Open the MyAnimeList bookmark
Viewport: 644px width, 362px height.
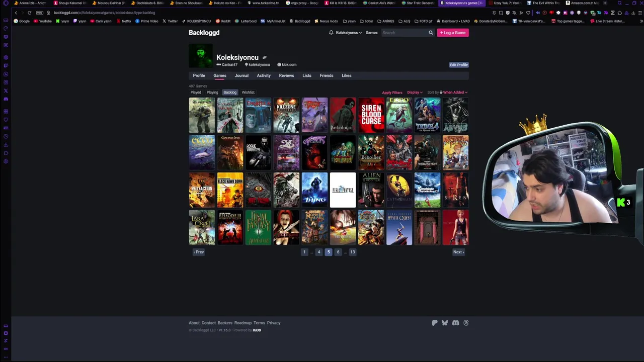273,21
